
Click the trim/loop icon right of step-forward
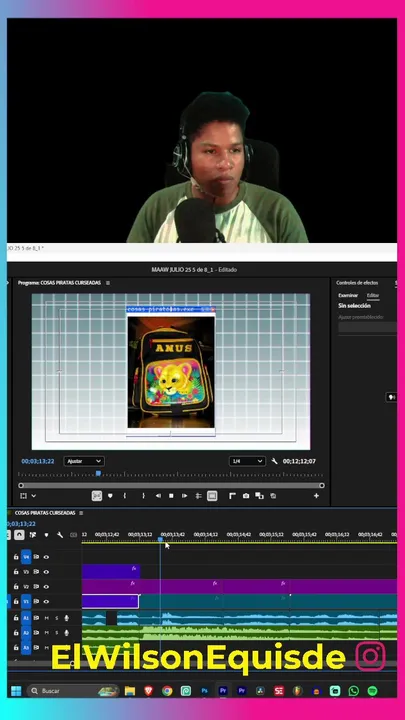(198, 496)
